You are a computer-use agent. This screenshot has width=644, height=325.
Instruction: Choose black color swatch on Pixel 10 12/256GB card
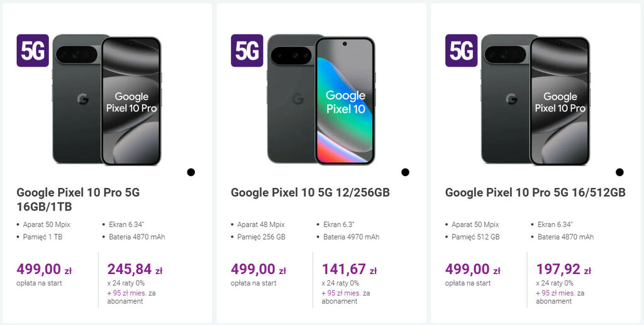(x=405, y=172)
